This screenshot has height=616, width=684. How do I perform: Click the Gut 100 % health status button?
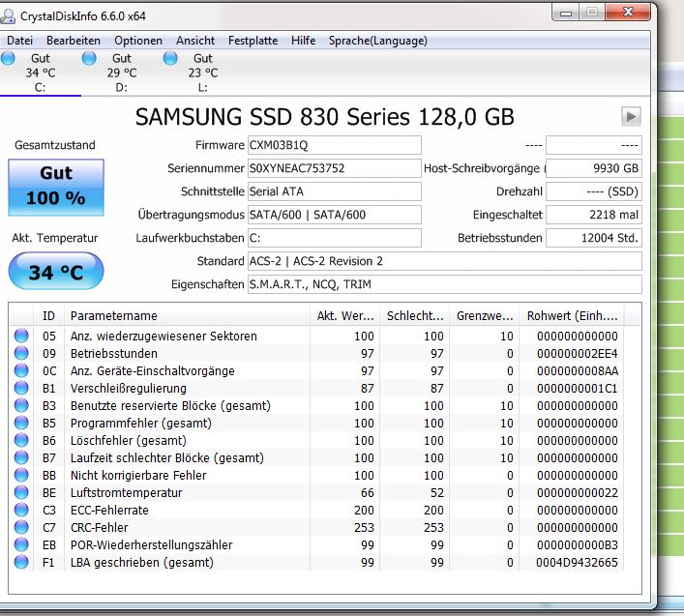(56, 187)
